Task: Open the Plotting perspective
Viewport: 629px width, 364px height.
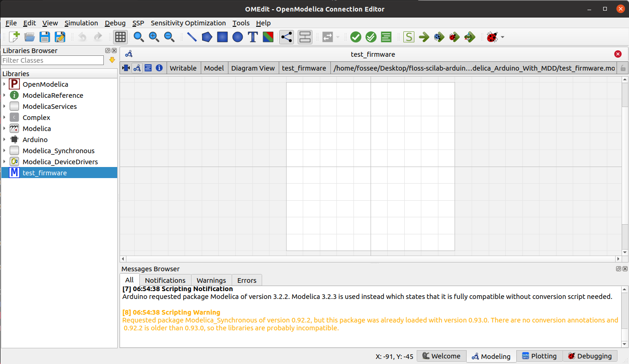Action: pyautogui.click(x=539, y=356)
